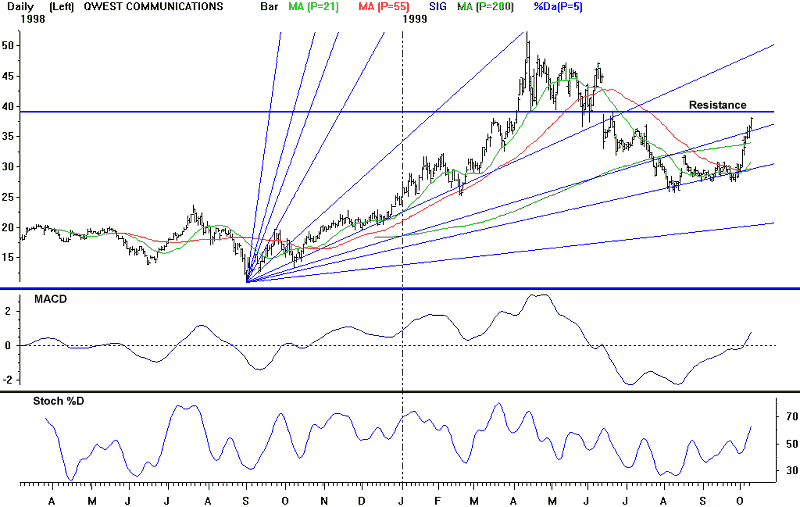Click the '%Da(P=5)' legend entry

(558, 7)
